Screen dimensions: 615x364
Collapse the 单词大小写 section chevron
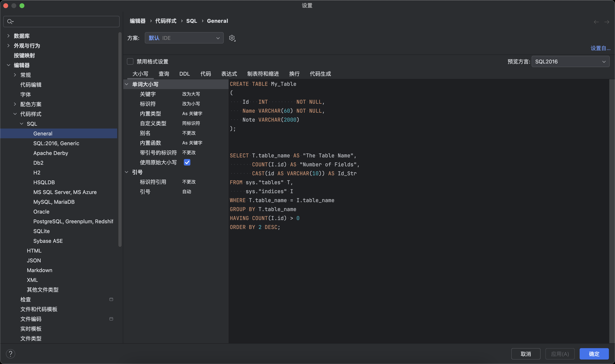pos(126,84)
